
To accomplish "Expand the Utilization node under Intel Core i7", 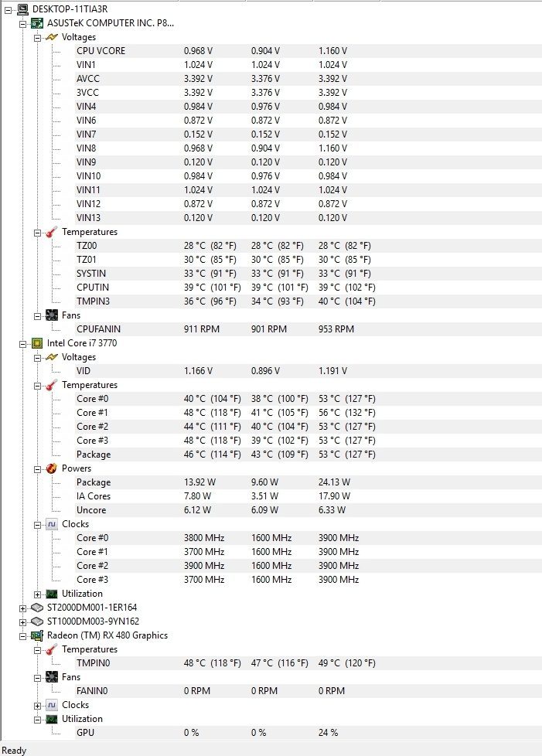I will pos(38,594).
